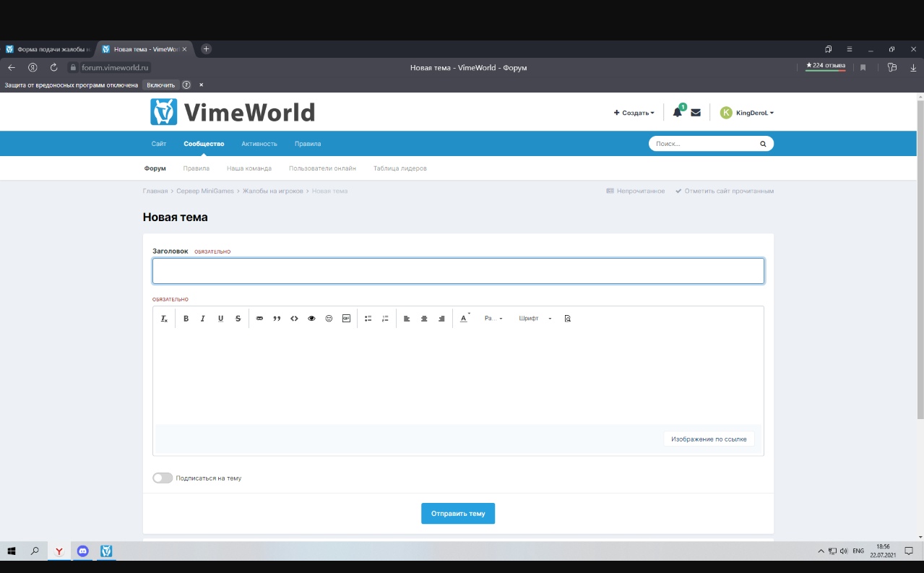924x573 pixels.
Task: Open the 'Активность' navigation tab
Action: (x=259, y=144)
